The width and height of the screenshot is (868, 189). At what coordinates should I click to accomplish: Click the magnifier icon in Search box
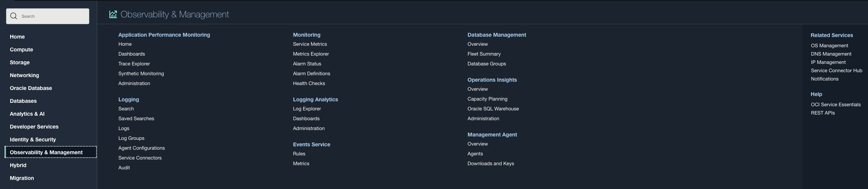[14, 16]
